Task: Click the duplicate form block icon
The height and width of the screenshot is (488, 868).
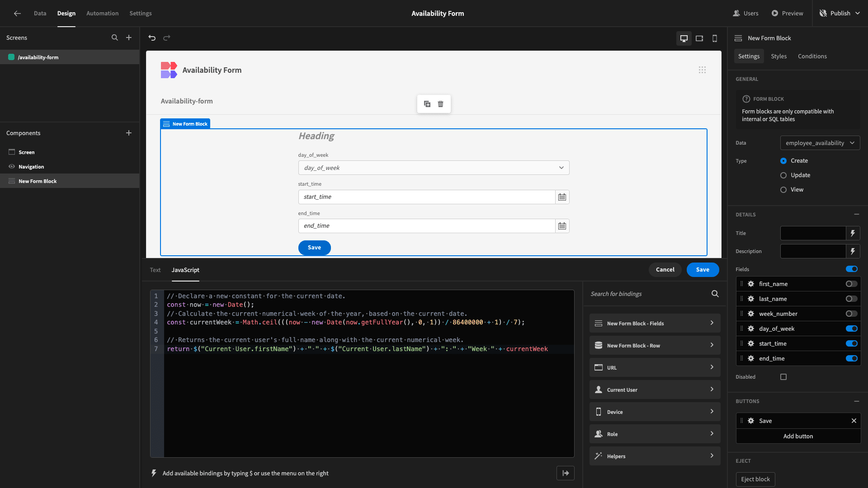Action: [x=427, y=103]
